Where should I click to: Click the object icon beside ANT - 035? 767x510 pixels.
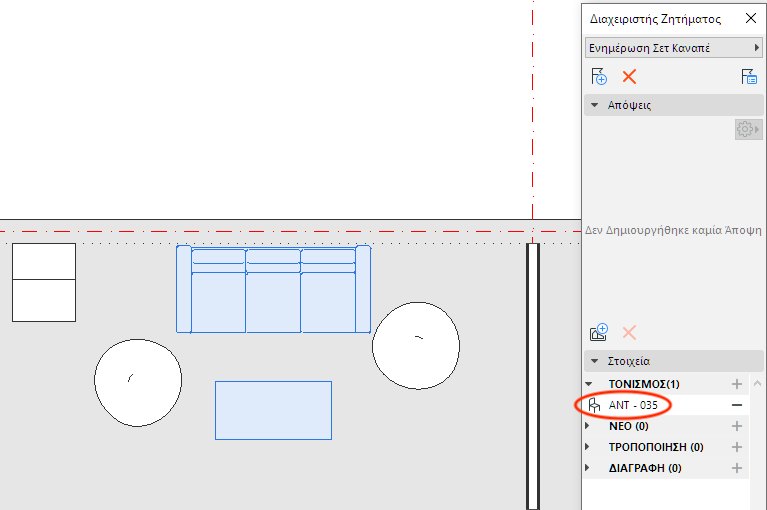pyautogui.click(x=594, y=405)
